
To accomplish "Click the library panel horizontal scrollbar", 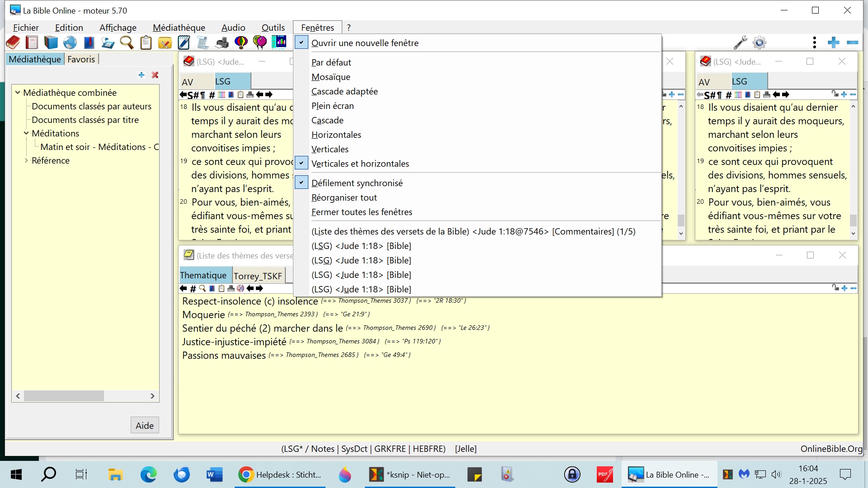I will (x=64, y=396).
